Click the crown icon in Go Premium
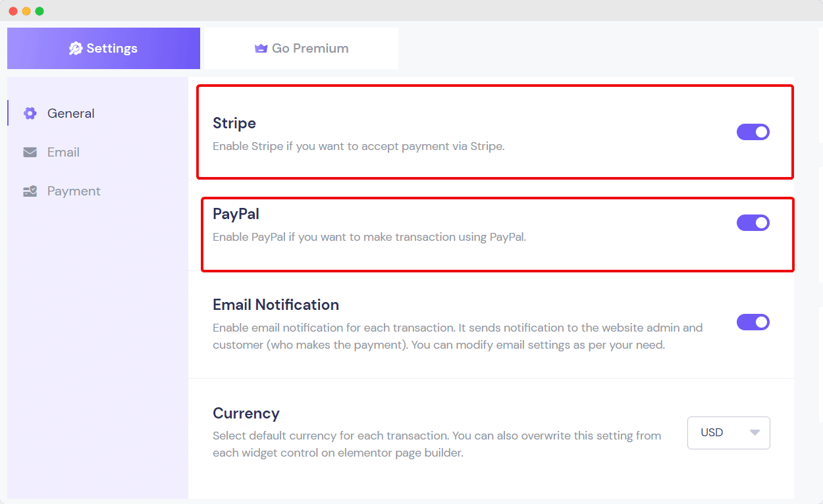 [x=261, y=48]
